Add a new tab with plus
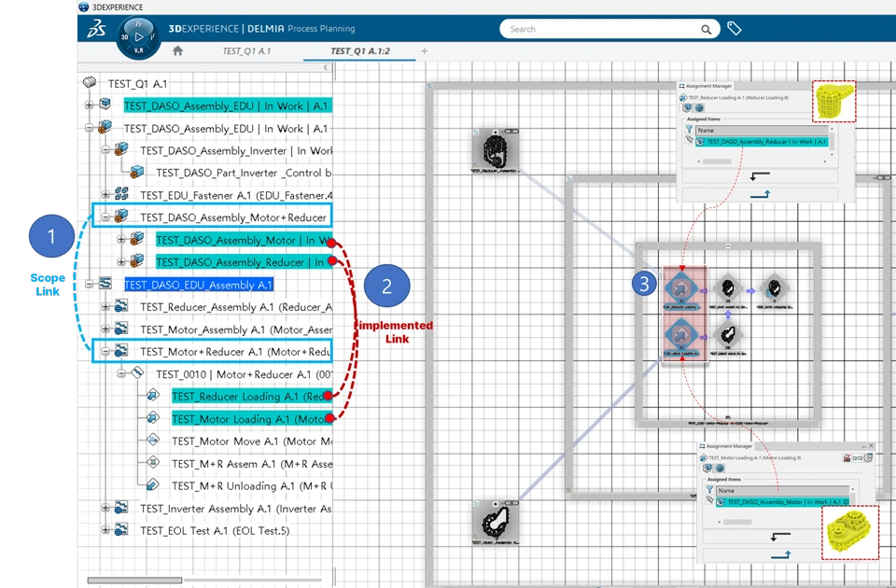Image resolution: width=896 pixels, height=588 pixels. click(x=424, y=50)
